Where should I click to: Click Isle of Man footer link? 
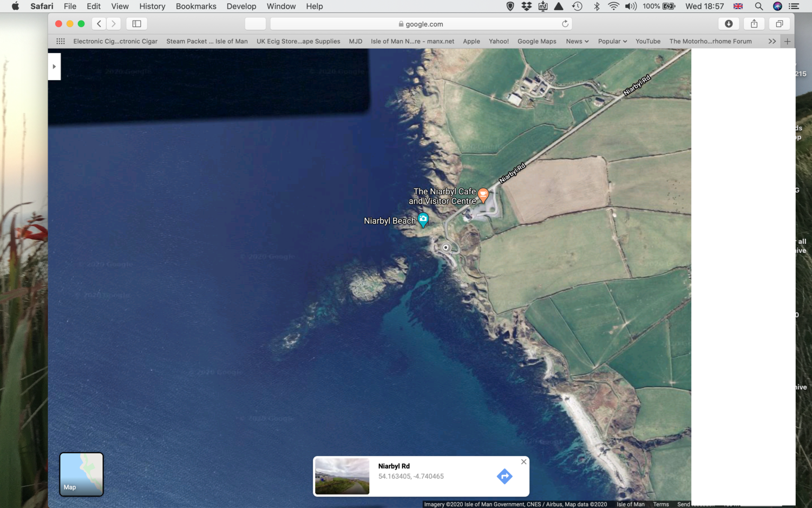(x=631, y=504)
